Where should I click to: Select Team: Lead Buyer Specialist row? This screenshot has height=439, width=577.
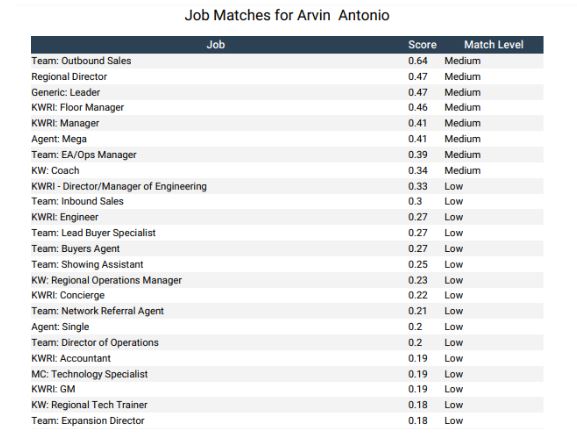tap(287, 233)
